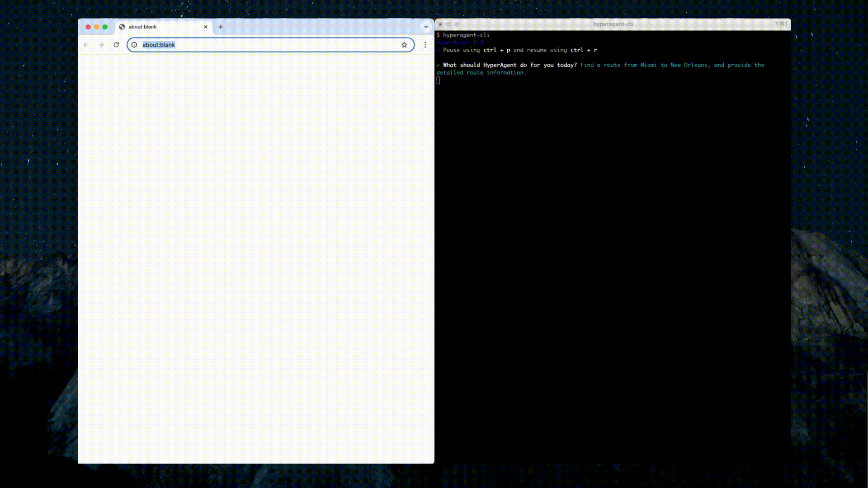The width and height of the screenshot is (868, 488).
Task: Click the hyperagent-cli terminal title bar
Action: click(x=613, y=24)
